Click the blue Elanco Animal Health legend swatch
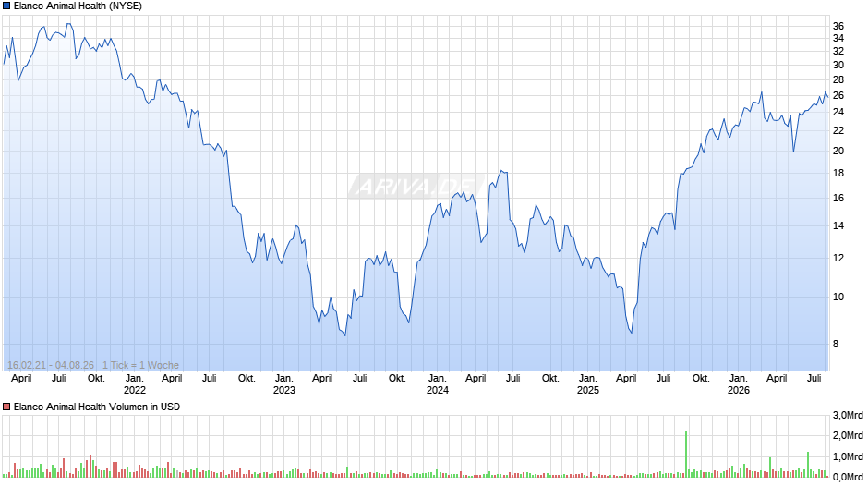This screenshot has height=486, width=868. [6, 6]
